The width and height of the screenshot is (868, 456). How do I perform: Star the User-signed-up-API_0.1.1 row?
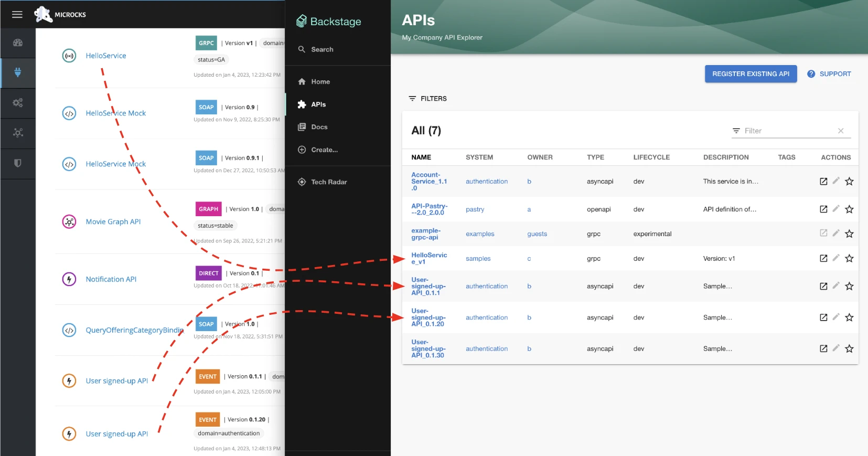[849, 287]
